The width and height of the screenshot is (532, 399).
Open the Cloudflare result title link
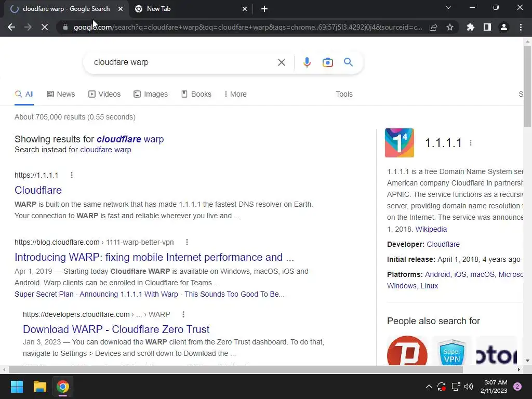coord(38,190)
